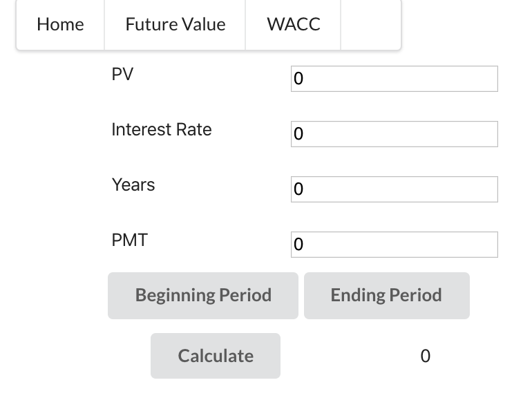Click the Interest Rate label
The height and width of the screenshot is (398, 532).
coord(162,130)
